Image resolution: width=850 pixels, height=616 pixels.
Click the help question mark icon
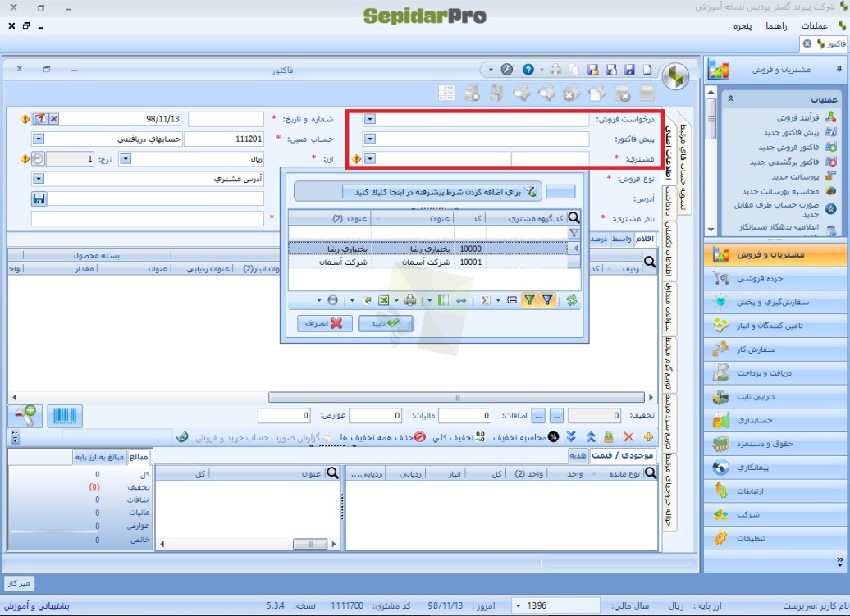[x=528, y=70]
